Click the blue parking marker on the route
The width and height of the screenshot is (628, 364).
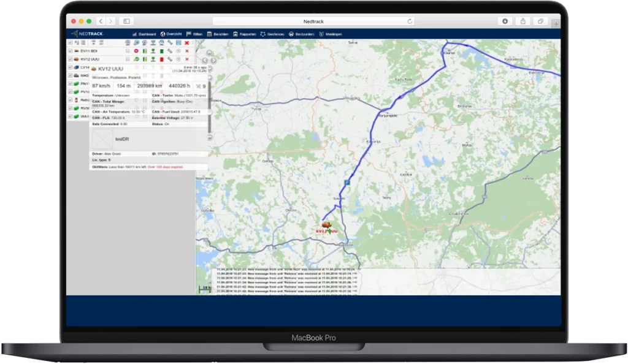click(x=347, y=183)
